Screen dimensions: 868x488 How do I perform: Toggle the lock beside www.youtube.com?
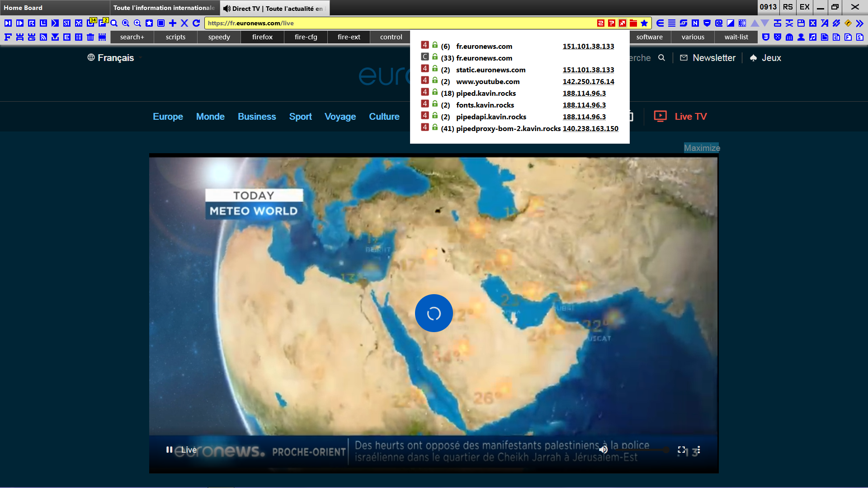coord(434,82)
